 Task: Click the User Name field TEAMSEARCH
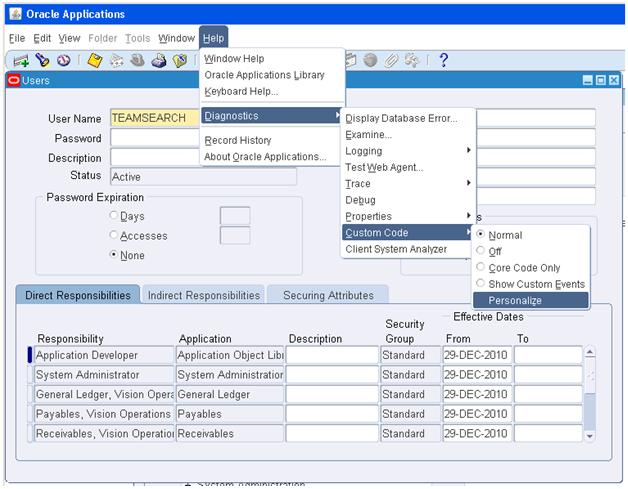click(155, 118)
